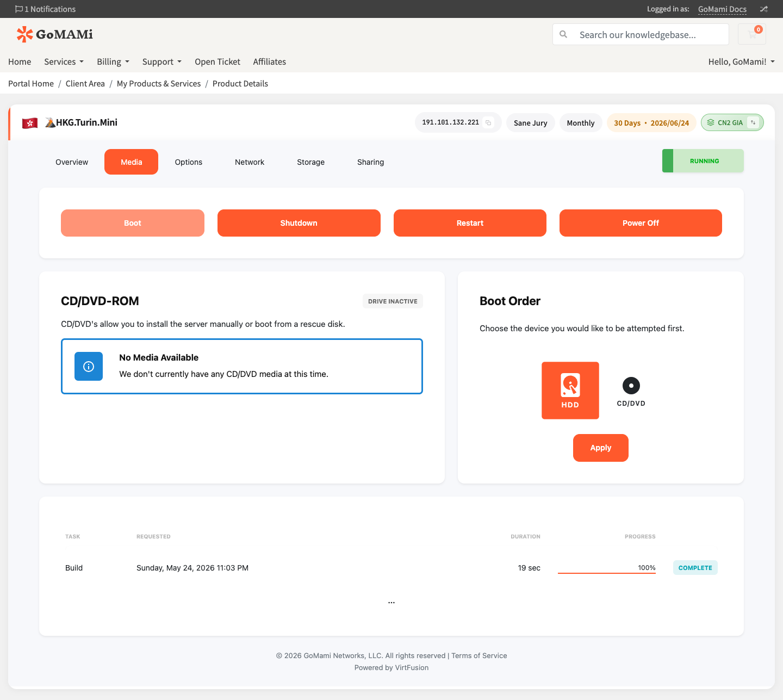Click the GoMAMi logo
This screenshot has height=700, width=783.
(54, 34)
